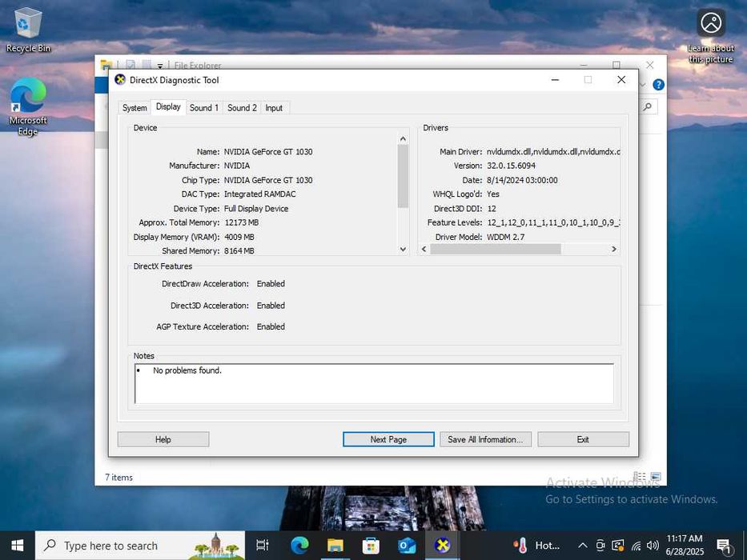This screenshot has height=560, width=747.
Task: Click the Exit button
Action: coord(583,439)
